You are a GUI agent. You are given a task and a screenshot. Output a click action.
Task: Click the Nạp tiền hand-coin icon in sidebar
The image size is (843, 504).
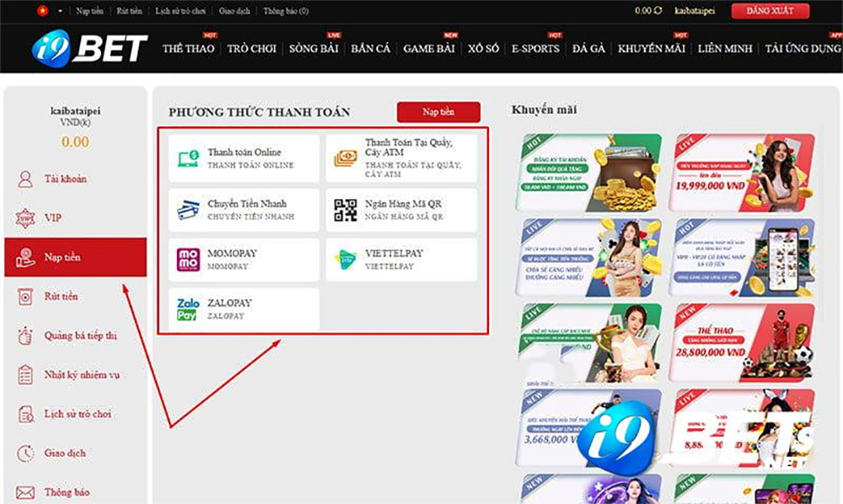(25, 257)
